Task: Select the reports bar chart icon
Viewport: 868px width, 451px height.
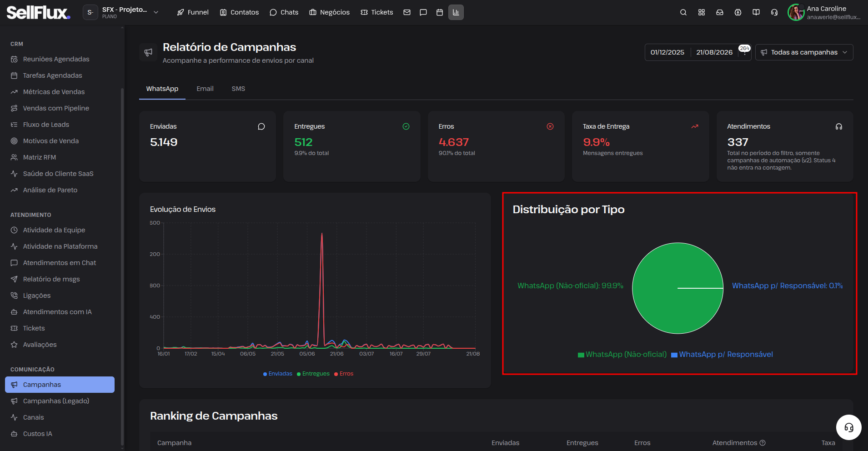Action: coord(456,12)
